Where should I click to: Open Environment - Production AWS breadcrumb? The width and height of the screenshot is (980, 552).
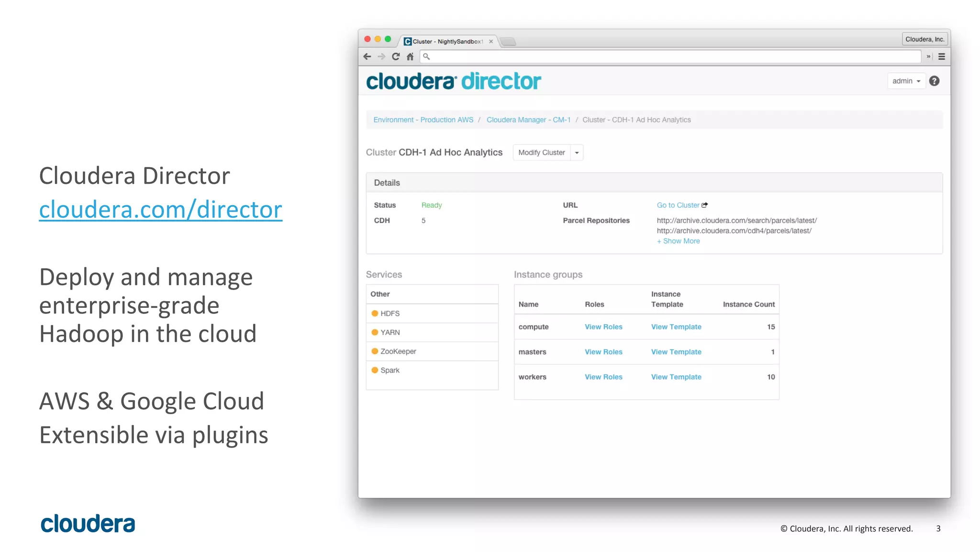tap(423, 120)
